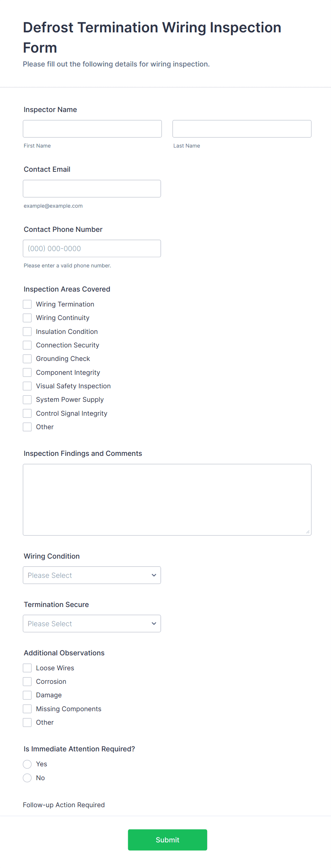Click the Contact Phone Number field

(x=92, y=249)
